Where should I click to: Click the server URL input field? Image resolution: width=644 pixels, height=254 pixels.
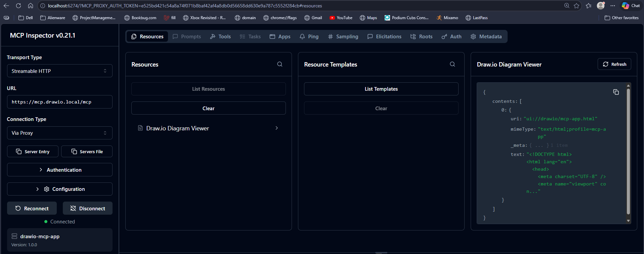59,102
